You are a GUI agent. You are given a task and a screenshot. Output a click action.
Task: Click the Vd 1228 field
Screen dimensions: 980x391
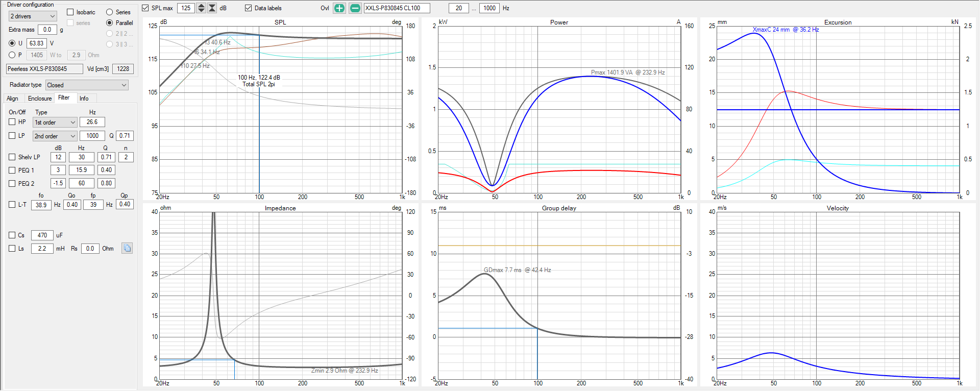pos(123,69)
